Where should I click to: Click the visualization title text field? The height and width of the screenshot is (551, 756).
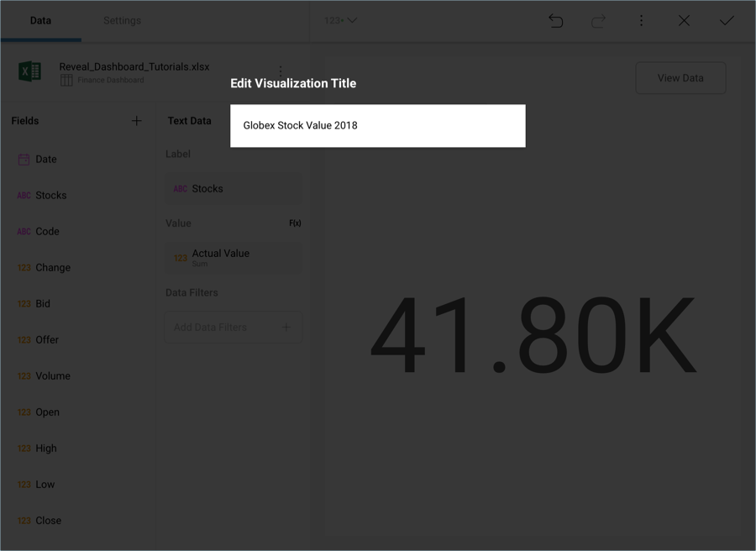tap(378, 126)
